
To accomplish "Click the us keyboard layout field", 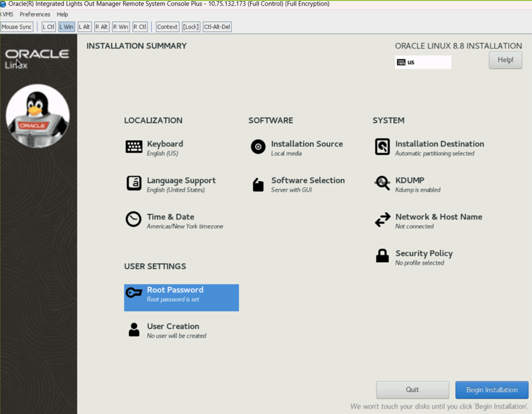I will point(423,62).
